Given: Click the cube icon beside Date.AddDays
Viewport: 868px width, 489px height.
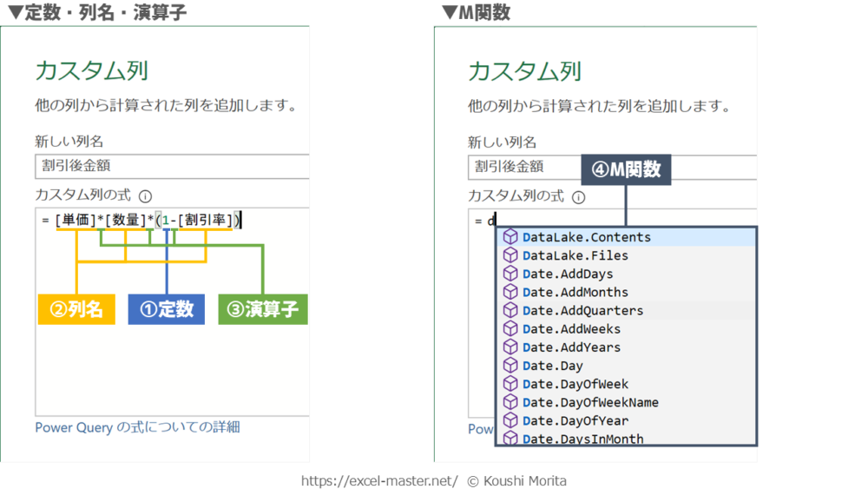Looking at the screenshot, I should pos(510,274).
